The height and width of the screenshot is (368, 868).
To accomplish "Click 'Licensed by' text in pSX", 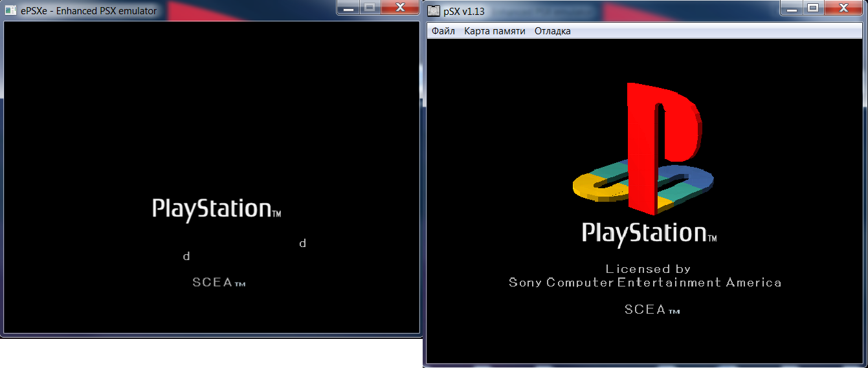I will coord(649,269).
